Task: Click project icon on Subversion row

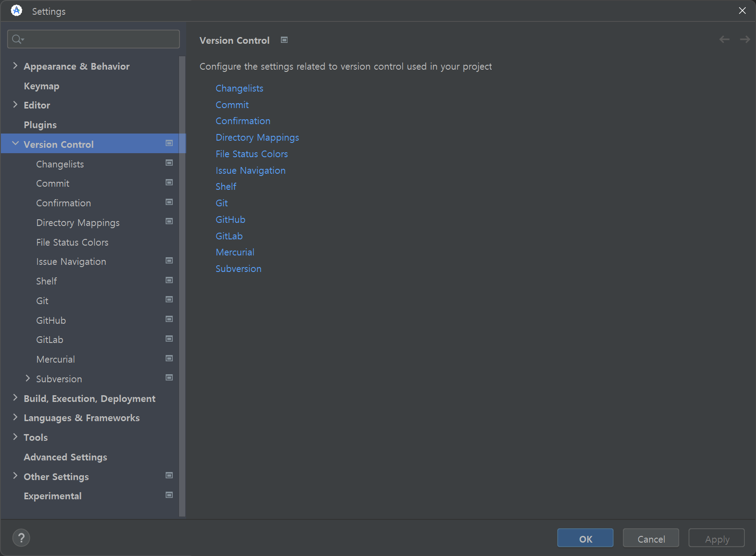Action: pyautogui.click(x=169, y=378)
